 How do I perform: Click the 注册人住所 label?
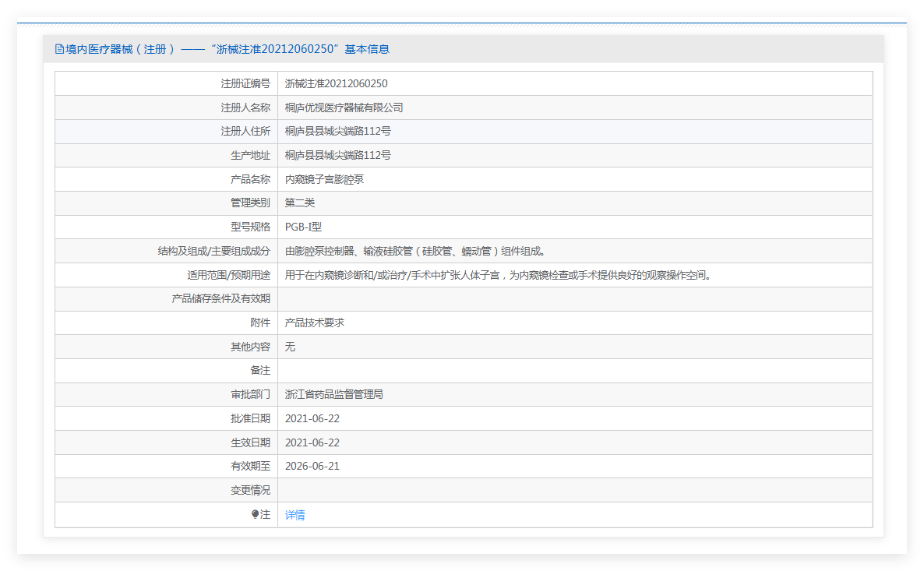245,132
